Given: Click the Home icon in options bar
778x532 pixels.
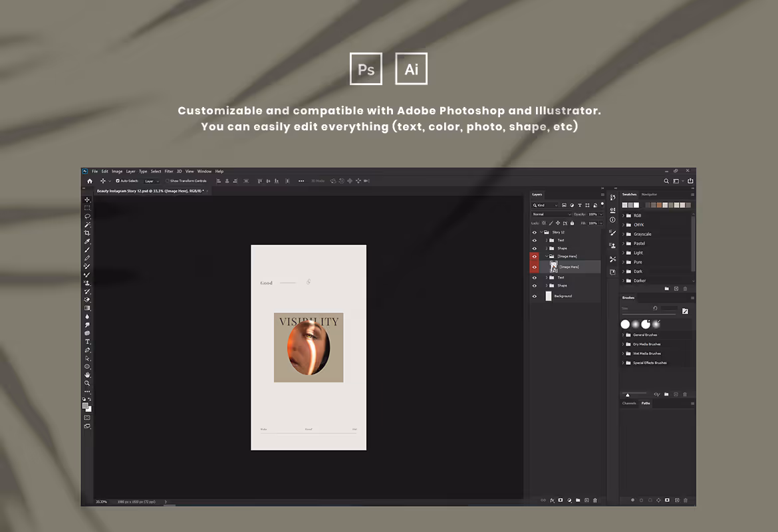Looking at the screenshot, I should click(x=90, y=181).
